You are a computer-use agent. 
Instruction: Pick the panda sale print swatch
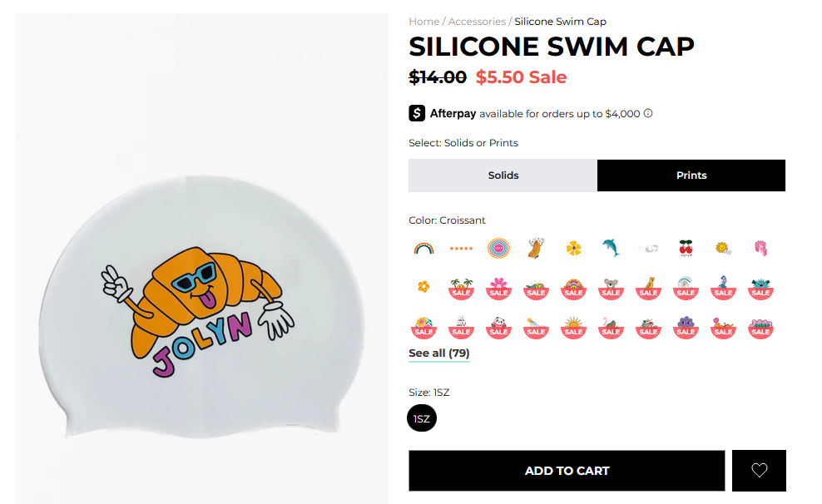(x=498, y=326)
